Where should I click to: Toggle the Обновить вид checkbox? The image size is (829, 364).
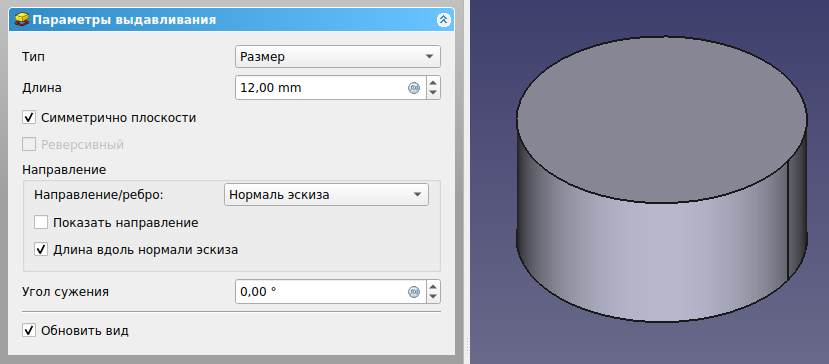click(29, 331)
